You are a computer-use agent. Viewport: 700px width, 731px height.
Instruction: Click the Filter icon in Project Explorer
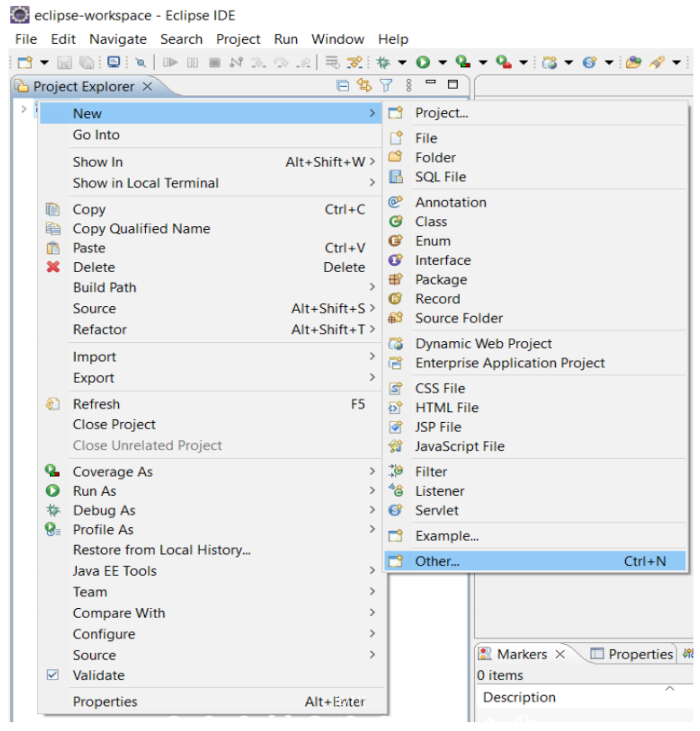pyautogui.click(x=386, y=85)
